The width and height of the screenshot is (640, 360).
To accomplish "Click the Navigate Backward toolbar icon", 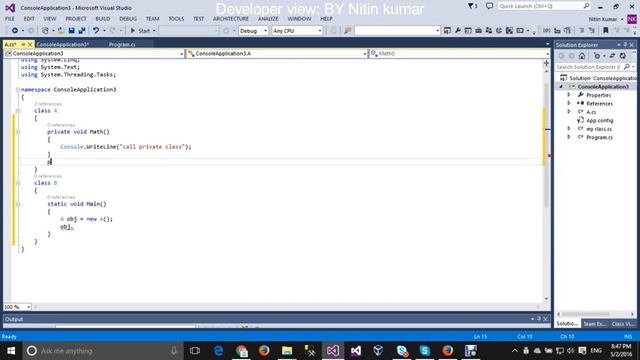I will click(15, 31).
